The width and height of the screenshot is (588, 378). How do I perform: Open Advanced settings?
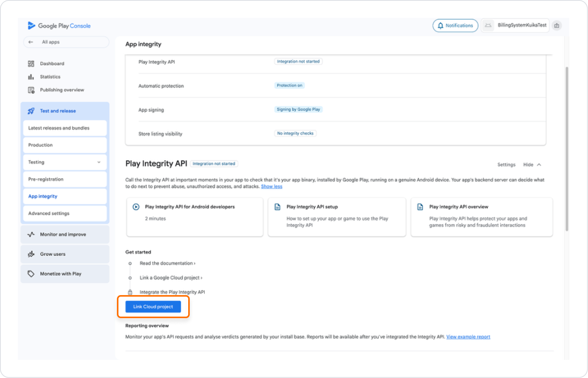(65, 213)
